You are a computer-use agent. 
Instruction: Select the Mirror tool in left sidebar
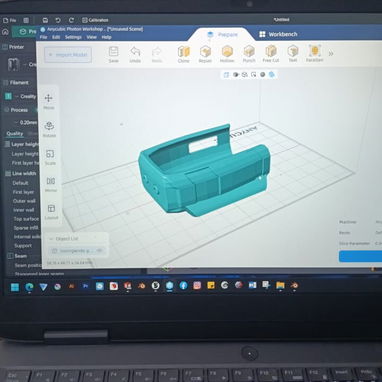pos(51,184)
